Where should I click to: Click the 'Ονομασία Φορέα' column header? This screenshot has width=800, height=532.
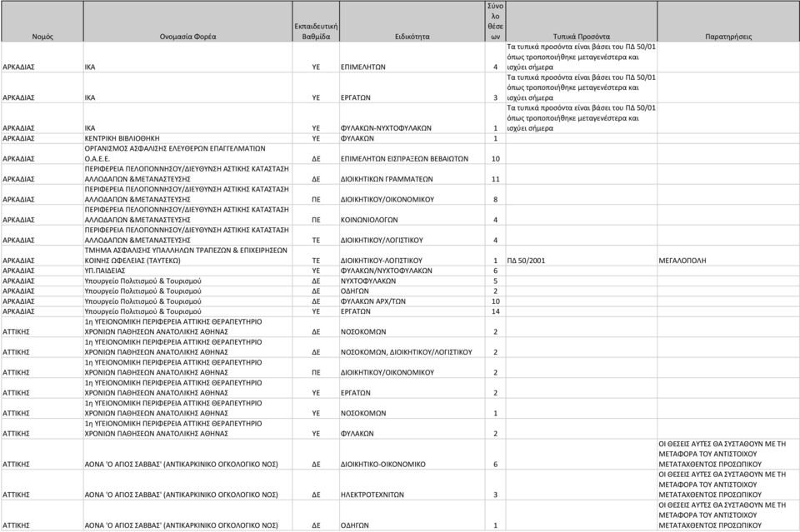pyautogui.click(x=187, y=22)
